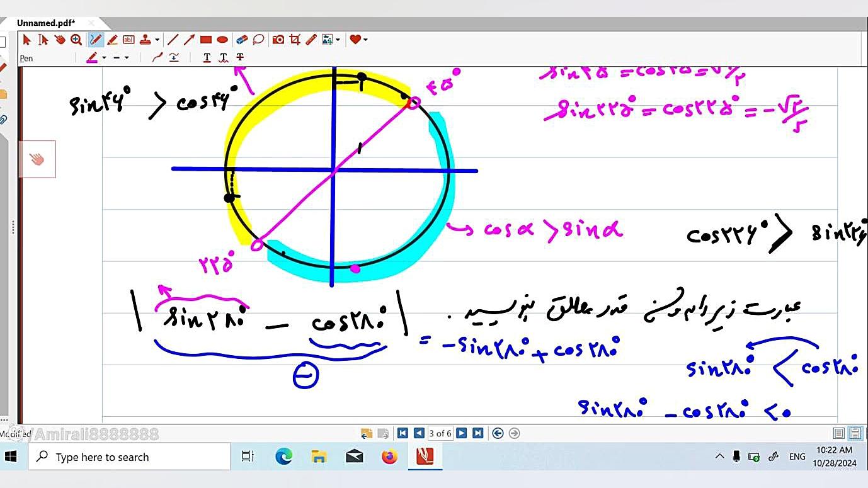
Task: Choose the Ellipse shape tool
Action: (x=222, y=40)
